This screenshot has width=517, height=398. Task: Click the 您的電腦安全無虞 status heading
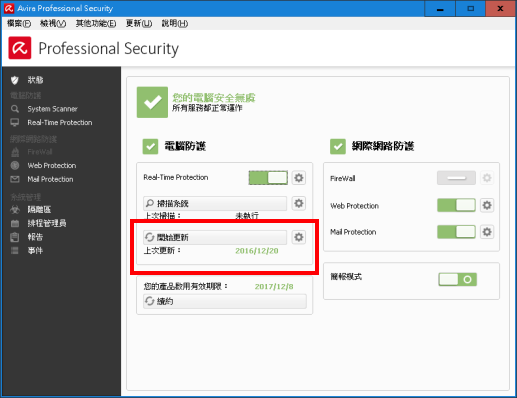pos(214,98)
